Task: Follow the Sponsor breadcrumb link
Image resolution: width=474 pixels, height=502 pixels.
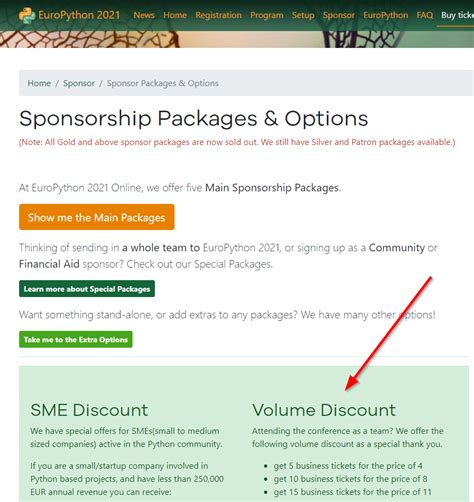Action: point(79,83)
